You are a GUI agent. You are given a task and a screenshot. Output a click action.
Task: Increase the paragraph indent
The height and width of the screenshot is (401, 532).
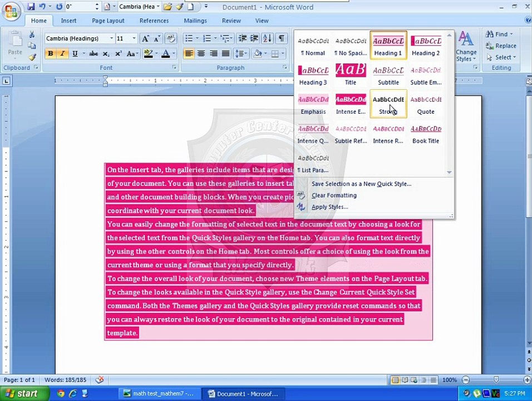[x=254, y=38]
